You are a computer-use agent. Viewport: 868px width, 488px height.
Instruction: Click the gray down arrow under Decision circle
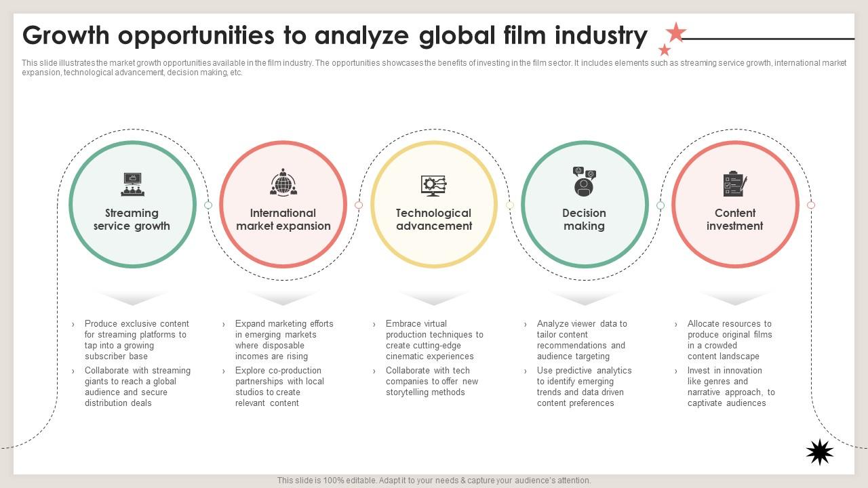585,298
